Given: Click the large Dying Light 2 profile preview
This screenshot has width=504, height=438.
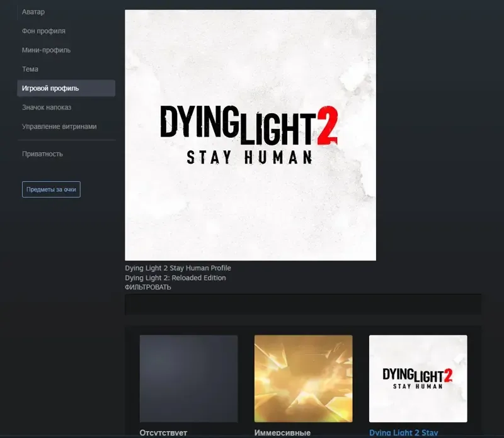Looking at the screenshot, I should 250,135.
